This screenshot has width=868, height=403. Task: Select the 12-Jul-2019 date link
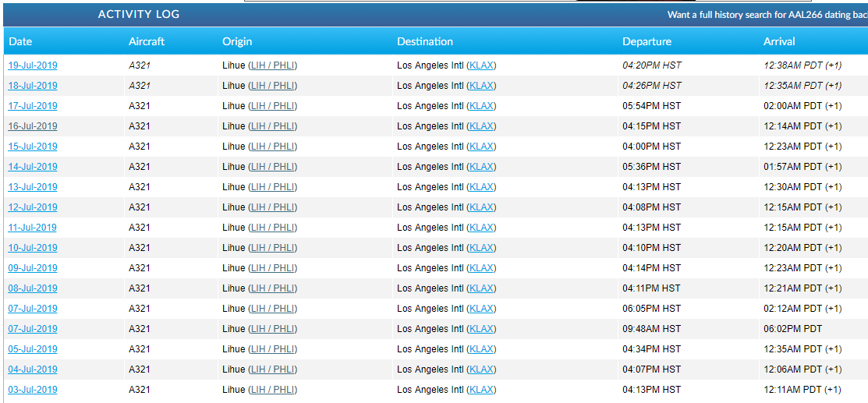[x=33, y=207]
